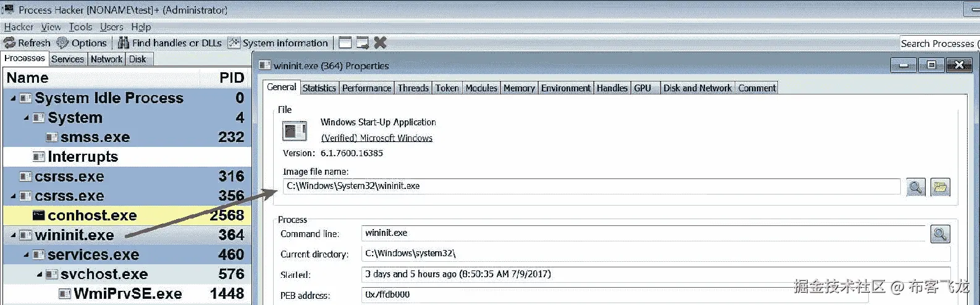This screenshot has width=980, height=305.
Task: Click the Search Processes box
Action: [x=939, y=43]
